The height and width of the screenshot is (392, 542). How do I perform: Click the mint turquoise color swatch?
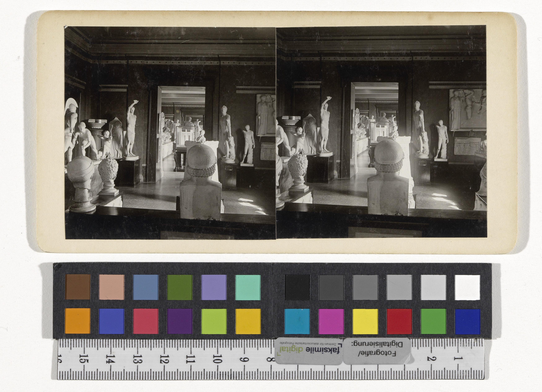pos(248,287)
